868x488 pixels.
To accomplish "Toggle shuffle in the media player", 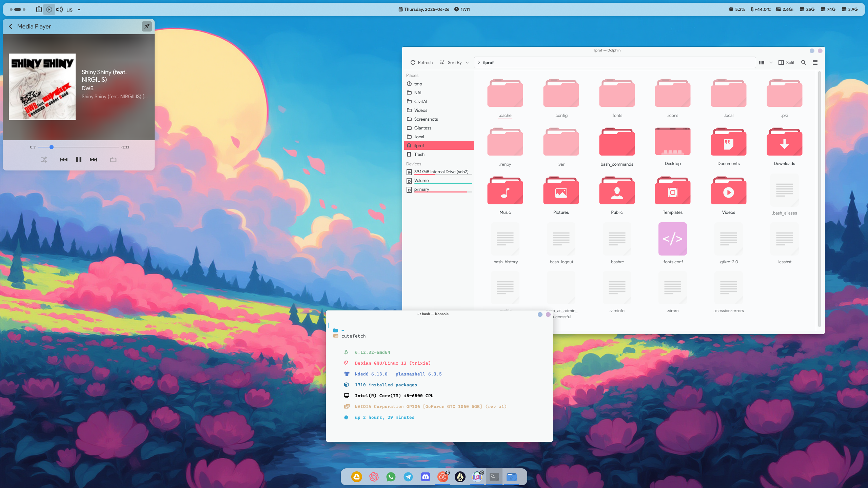I will [44, 160].
